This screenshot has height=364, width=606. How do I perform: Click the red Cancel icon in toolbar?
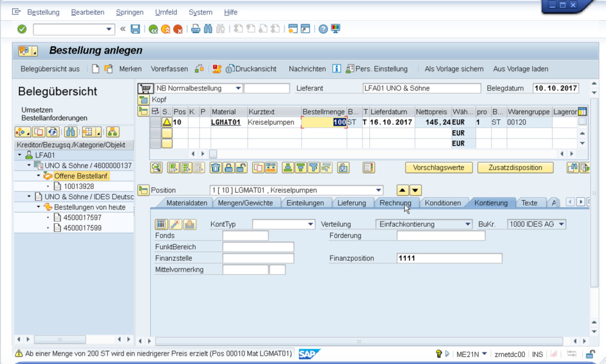click(x=178, y=29)
